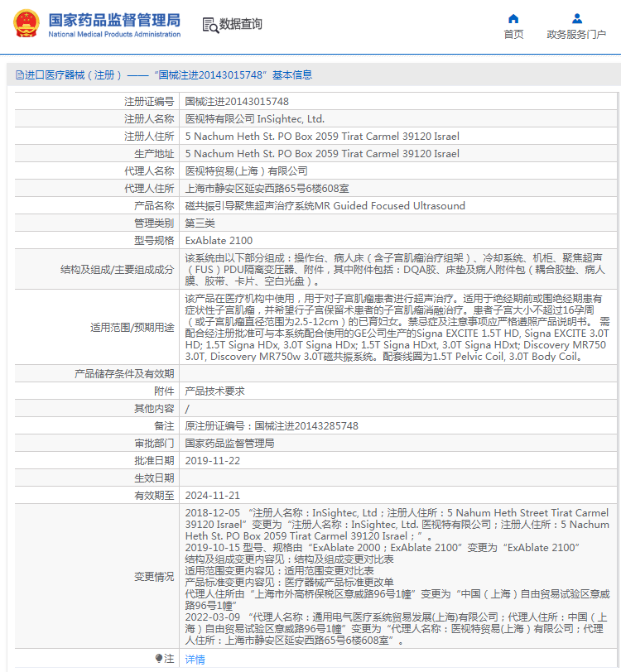Viewport: 621px width, 672px height.
Task: Click the 代理人名称 label
Action: (149, 171)
